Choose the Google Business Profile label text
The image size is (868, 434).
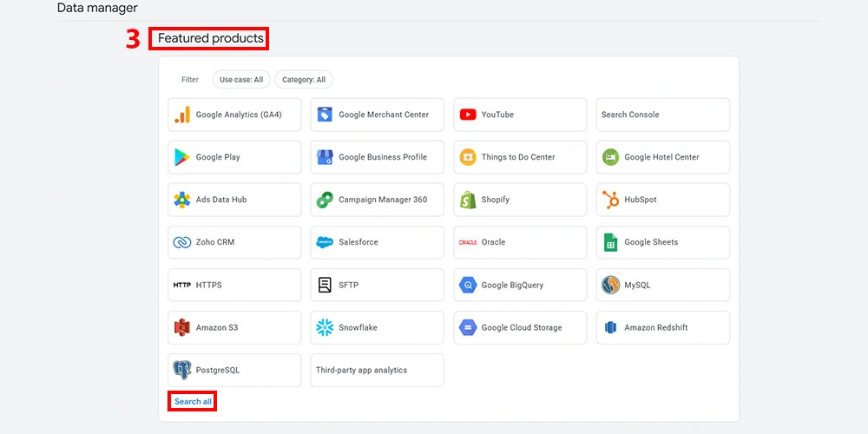383,157
